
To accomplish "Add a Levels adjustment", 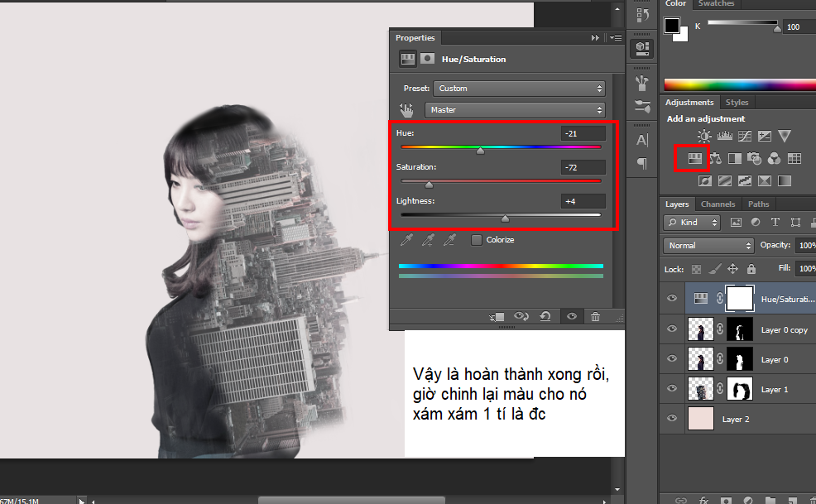I will click(x=724, y=136).
